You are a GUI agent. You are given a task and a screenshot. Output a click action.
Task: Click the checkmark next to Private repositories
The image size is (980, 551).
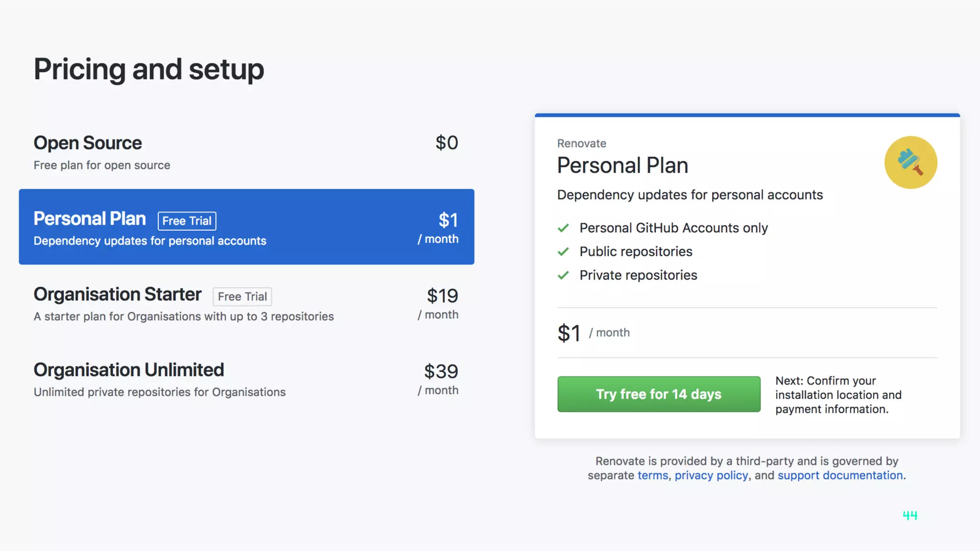(x=563, y=275)
